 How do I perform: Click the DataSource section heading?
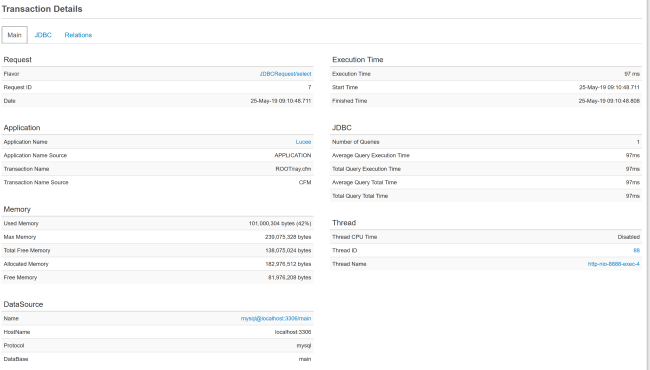tap(23, 304)
